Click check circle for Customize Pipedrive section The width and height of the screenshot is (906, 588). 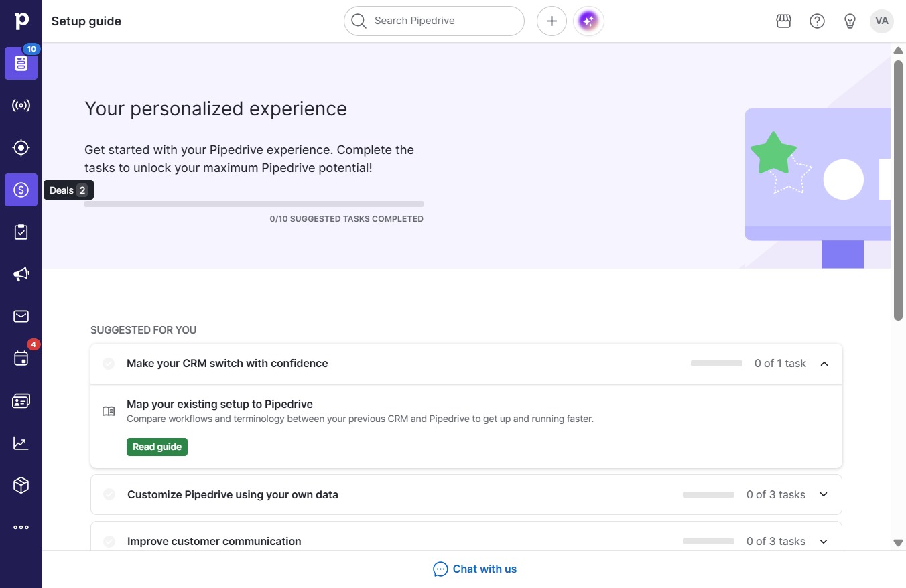click(109, 494)
